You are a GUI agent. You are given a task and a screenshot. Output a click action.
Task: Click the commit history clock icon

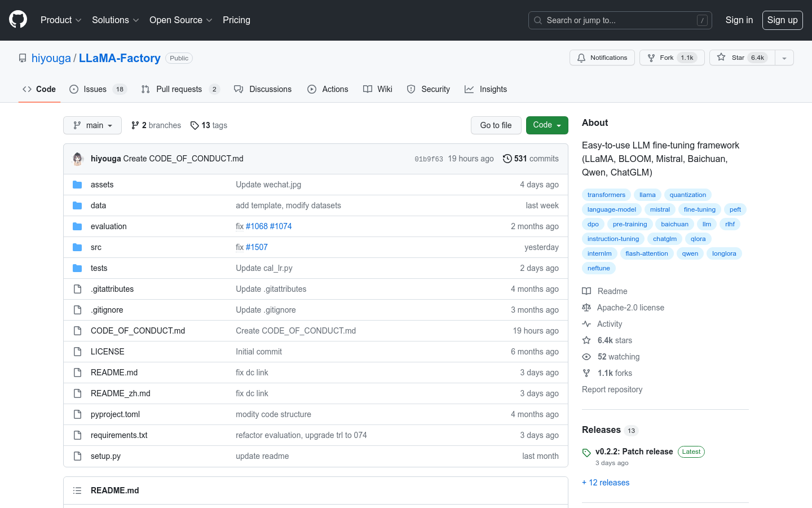507,159
